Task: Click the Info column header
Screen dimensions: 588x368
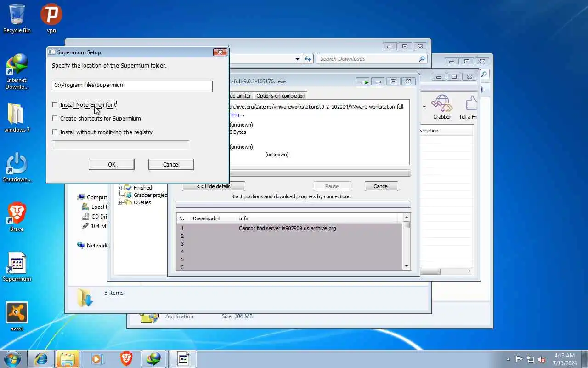Action: click(x=243, y=218)
